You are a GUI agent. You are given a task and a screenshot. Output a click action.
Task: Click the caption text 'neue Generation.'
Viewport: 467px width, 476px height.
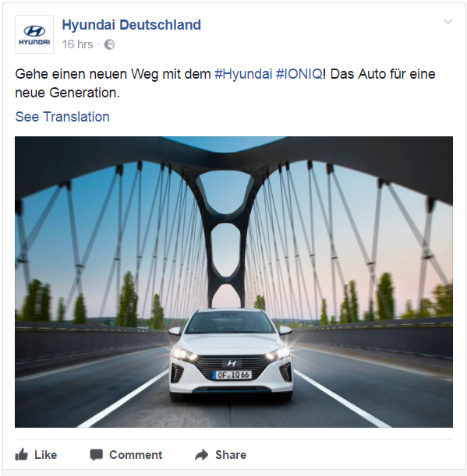point(68,93)
